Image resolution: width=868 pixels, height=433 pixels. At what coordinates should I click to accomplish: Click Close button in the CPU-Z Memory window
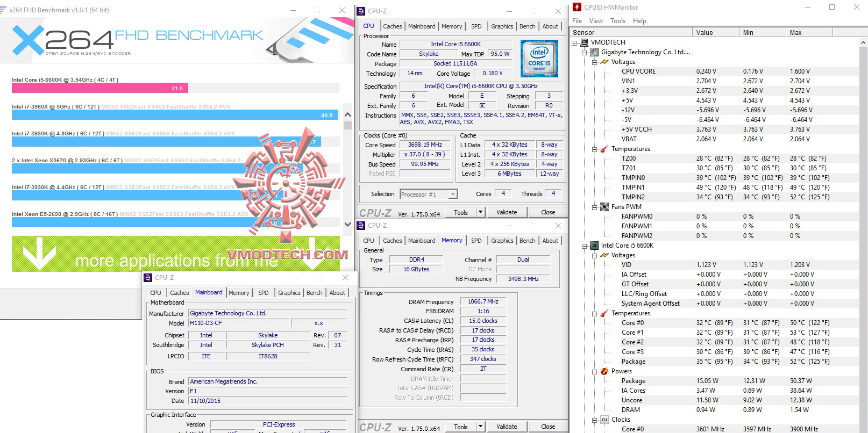pos(548,427)
